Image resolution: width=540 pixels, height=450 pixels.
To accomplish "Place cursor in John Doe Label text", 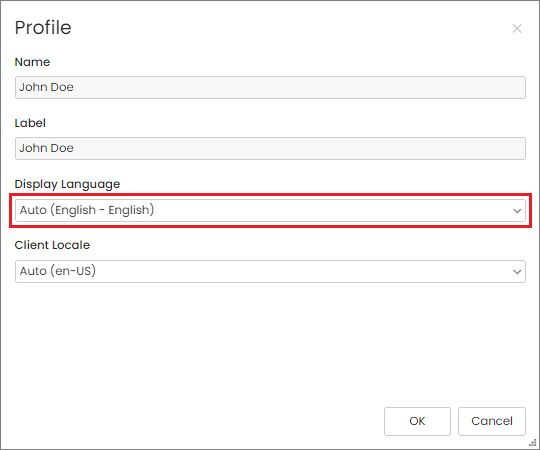I will click(46, 148).
